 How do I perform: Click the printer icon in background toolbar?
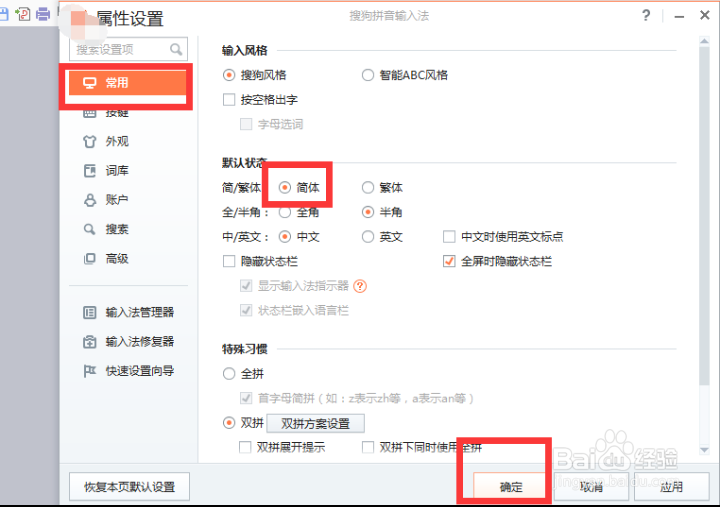tap(43, 14)
